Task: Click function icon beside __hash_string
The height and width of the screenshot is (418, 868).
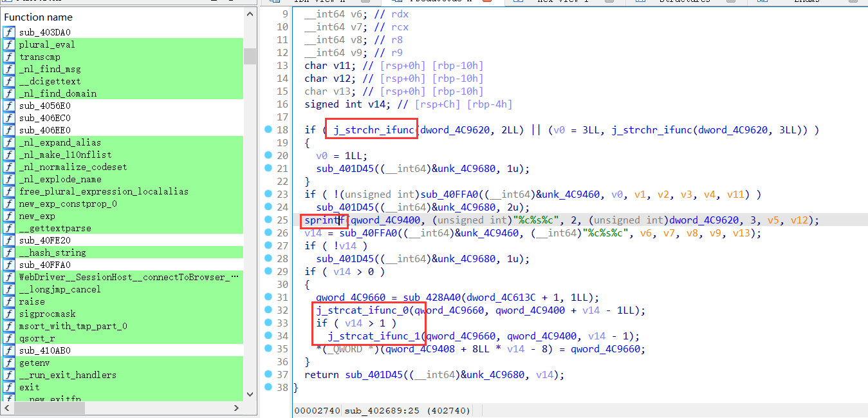Action: 9,252
